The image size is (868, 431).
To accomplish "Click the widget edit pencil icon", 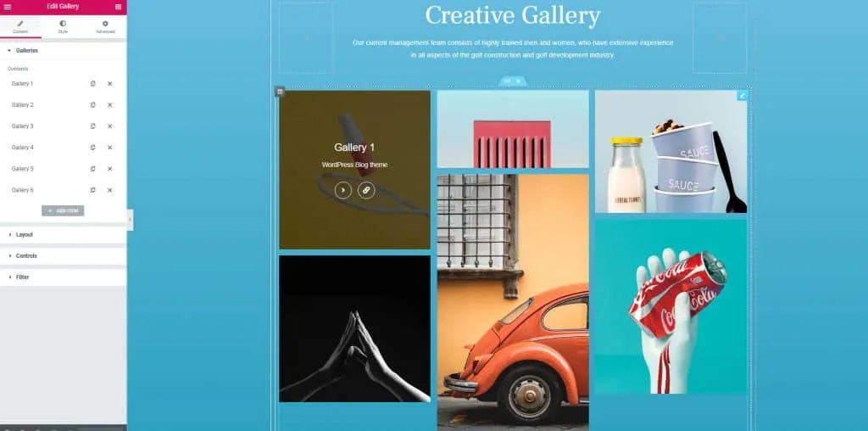I will [743, 96].
